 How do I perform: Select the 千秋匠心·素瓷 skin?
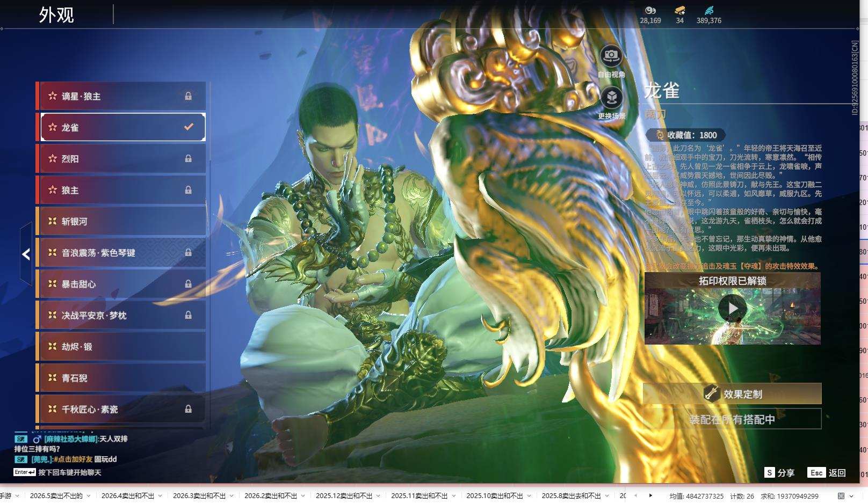(x=121, y=409)
